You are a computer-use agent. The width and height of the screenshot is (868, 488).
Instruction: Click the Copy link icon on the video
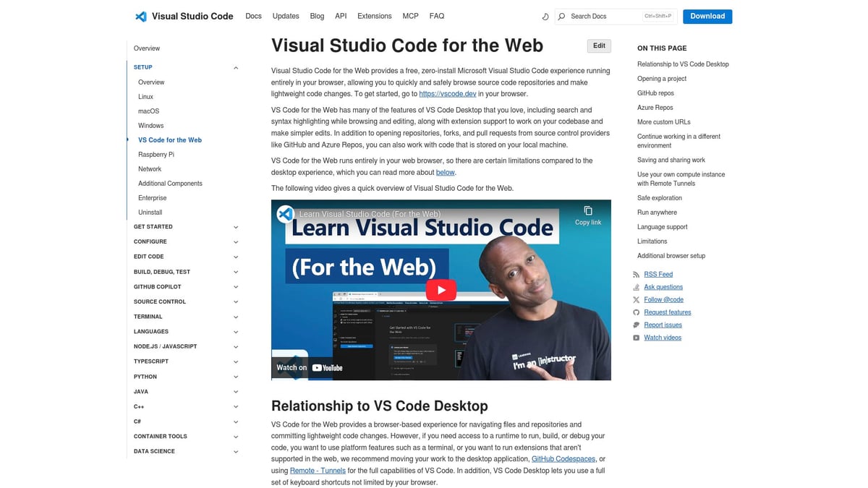[587, 210]
